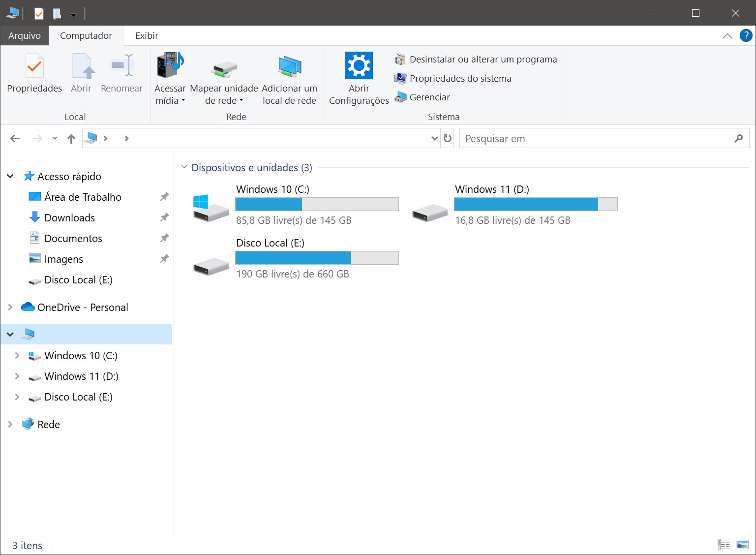Select the Disco Local (E:) drive icon
Viewport: 756px width, 555px height.
pyautogui.click(x=211, y=266)
